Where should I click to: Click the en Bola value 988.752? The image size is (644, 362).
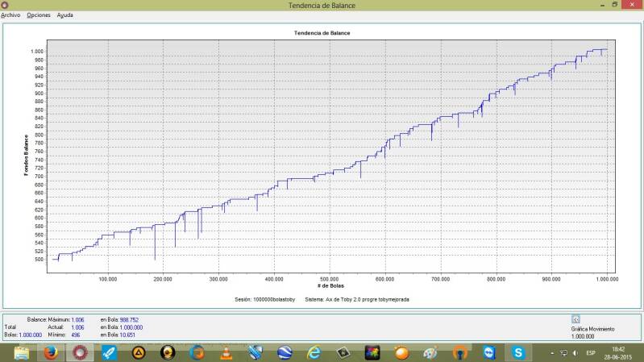[x=130, y=320]
